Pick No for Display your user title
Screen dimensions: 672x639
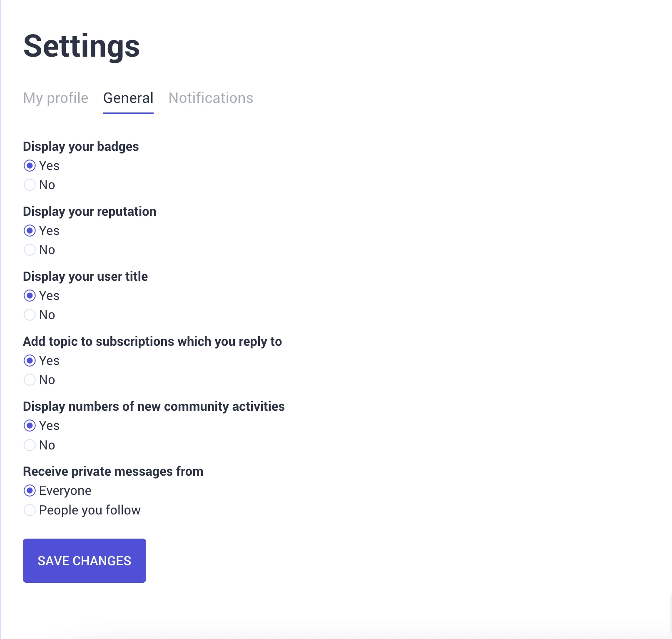click(30, 315)
